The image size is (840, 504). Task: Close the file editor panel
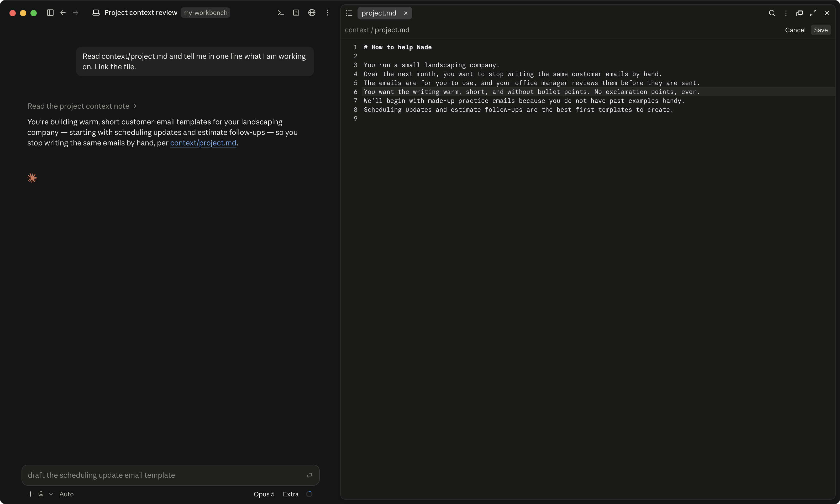click(x=827, y=13)
